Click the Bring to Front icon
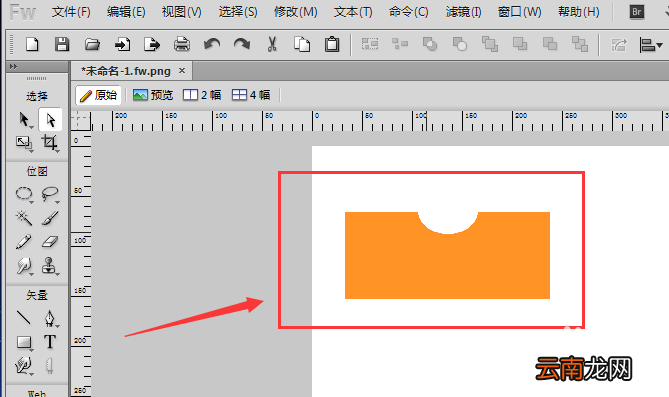Image resolution: width=669 pixels, height=397 pixels. pyautogui.click(x=490, y=44)
